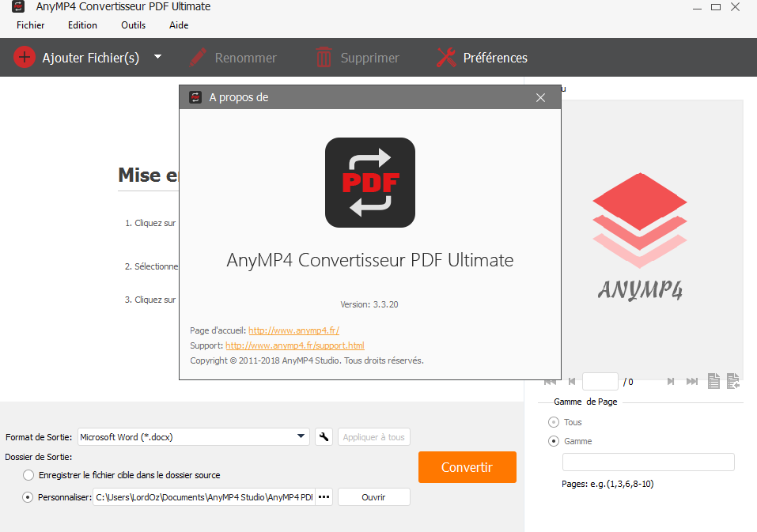Jump to the last page navigation icon
This screenshot has height=532, width=757.
point(692,382)
